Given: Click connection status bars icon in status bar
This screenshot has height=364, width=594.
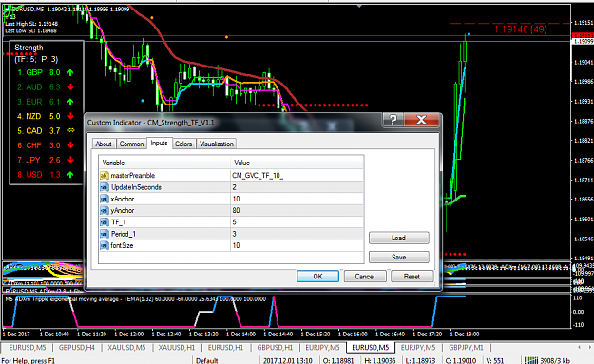Looking at the screenshot, I should [x=531, y=360].
